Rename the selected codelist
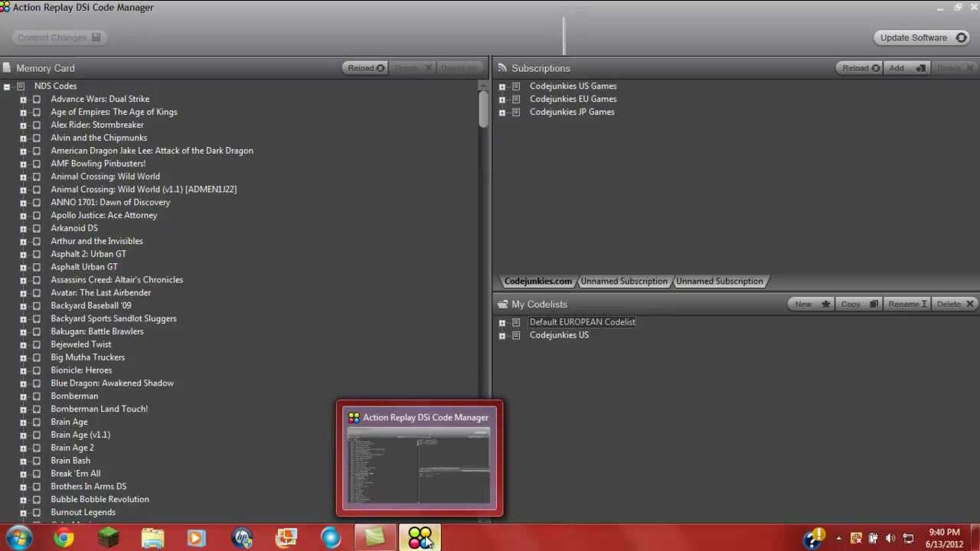Image resolution: width=980 pixels, height=551 pixels. 906,304
